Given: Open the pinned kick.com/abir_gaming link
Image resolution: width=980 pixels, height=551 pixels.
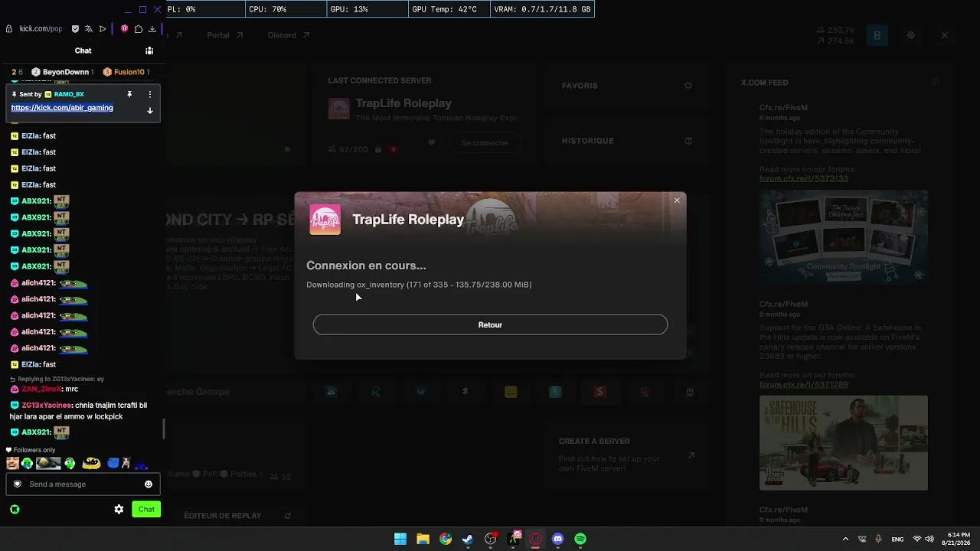Looking at the screenshot, I should coord(62,108).
